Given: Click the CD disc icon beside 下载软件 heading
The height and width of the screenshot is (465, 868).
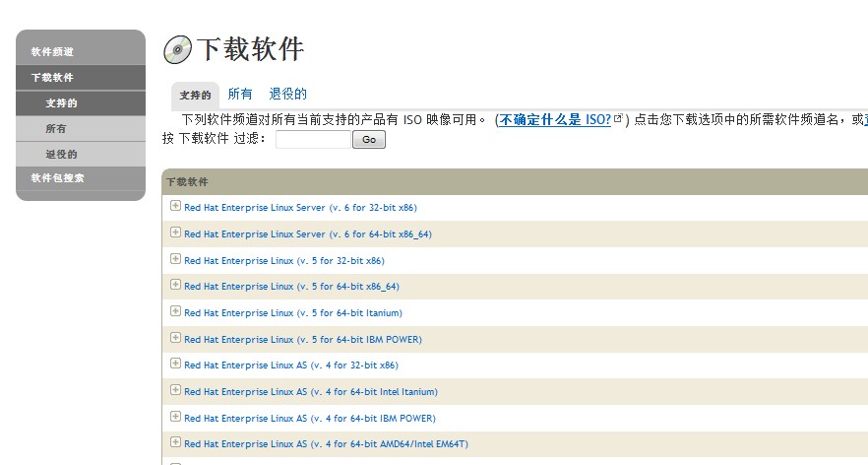Looking at the screenshot, I should click(177, 49).
